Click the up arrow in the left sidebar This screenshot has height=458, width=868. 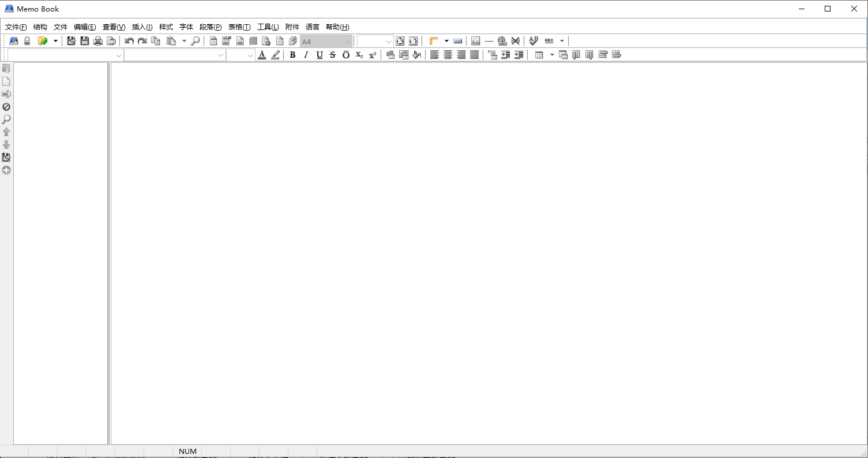point(6,132)
